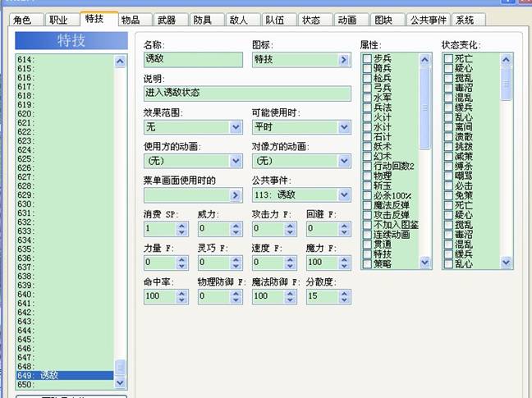Switch to the 角色 tab
This screenshot has height=398, width=532.
[26, 20]
